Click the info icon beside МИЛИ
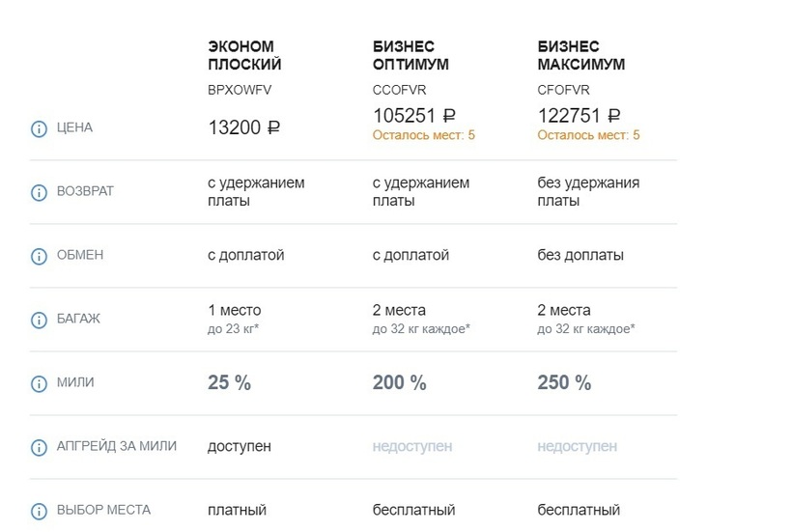Viewport: 792px width, 532px height. [39, 383]
